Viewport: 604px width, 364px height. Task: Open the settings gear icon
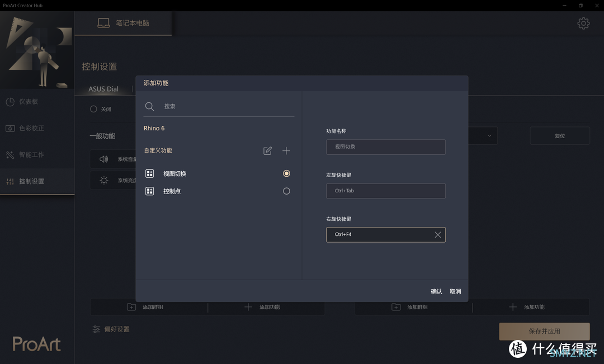[583, 23]
